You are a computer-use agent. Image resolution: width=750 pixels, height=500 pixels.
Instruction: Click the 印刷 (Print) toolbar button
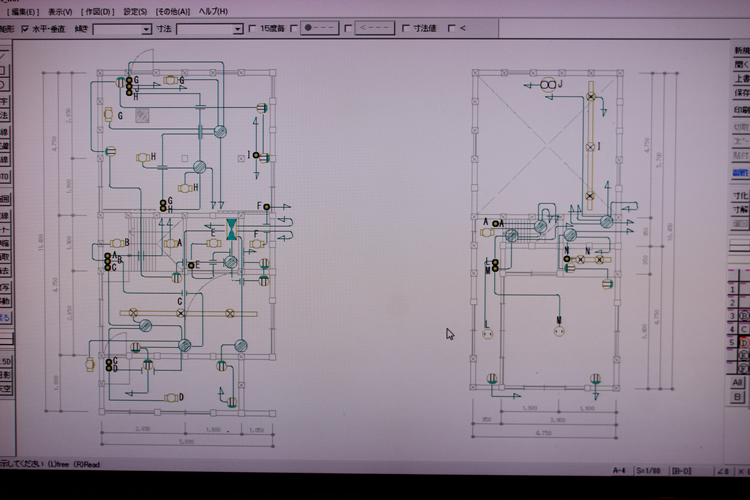[x=741, y=110]
